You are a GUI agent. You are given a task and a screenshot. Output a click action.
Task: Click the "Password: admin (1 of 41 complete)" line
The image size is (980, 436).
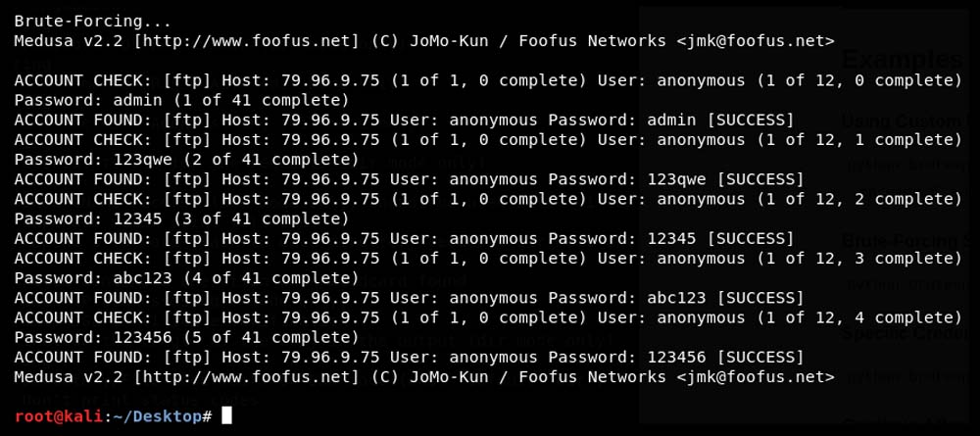pos(182,100)
